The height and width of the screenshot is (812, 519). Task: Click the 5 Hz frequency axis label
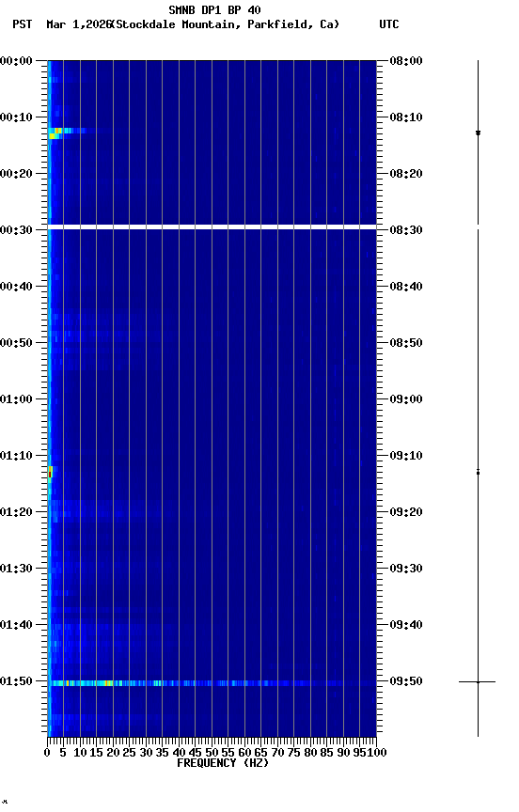pos(63,753)
